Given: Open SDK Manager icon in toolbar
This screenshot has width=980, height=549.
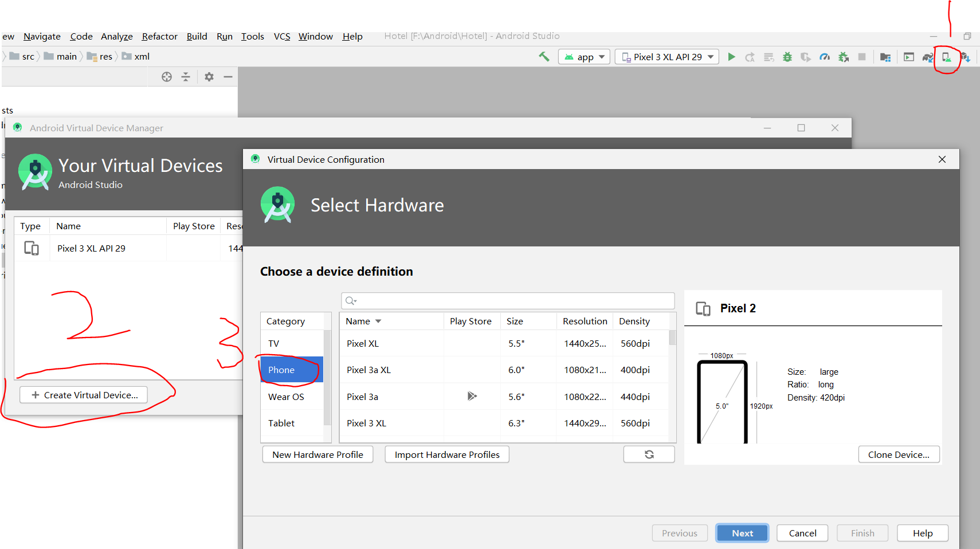Looking at the screenshot, I should [966, 57].
